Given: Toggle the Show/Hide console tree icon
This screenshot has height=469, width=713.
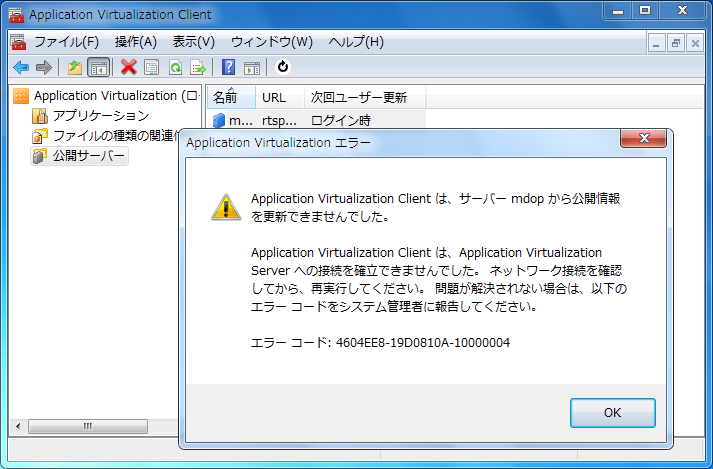Looking at the screenshot, I should (99, 68).
